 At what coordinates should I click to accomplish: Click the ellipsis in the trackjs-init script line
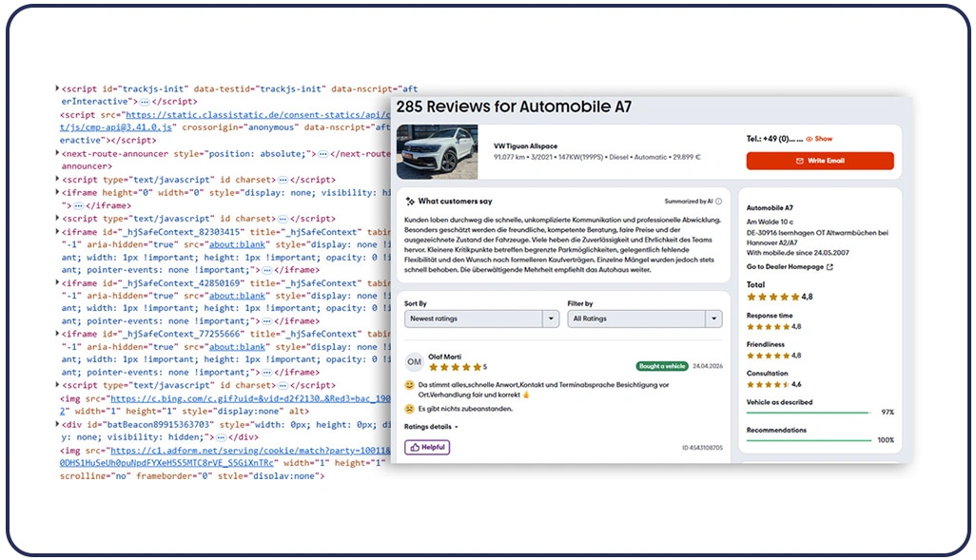[145, 102]
